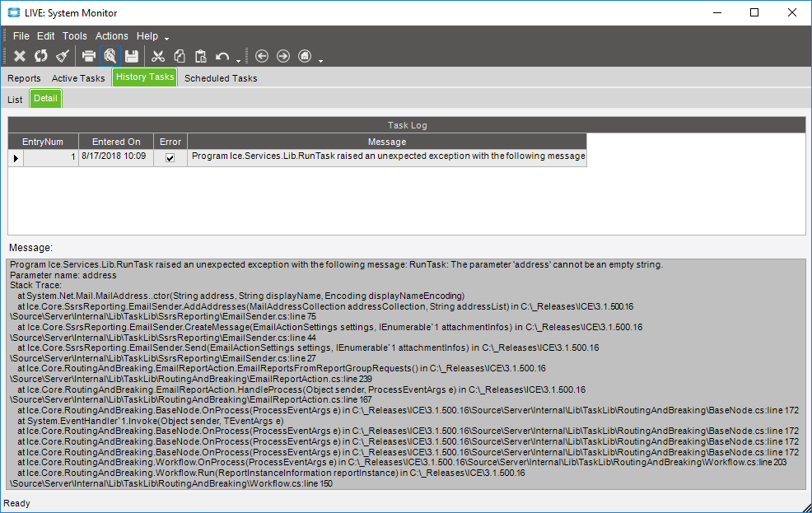Image resolution: width=812 pixels, height=513 pixels.
Task: Open the Tools menu
Action: coord(75,36)
